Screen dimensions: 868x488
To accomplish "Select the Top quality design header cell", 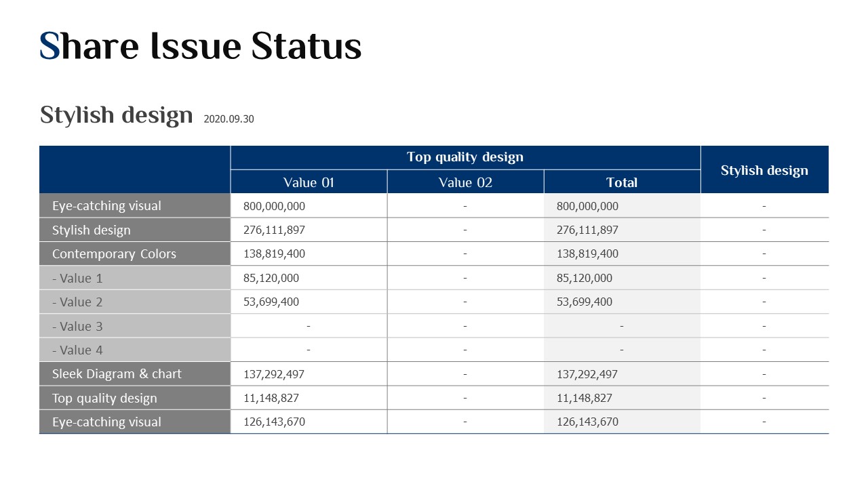I will pyautogui.click(x=465, y=157).
